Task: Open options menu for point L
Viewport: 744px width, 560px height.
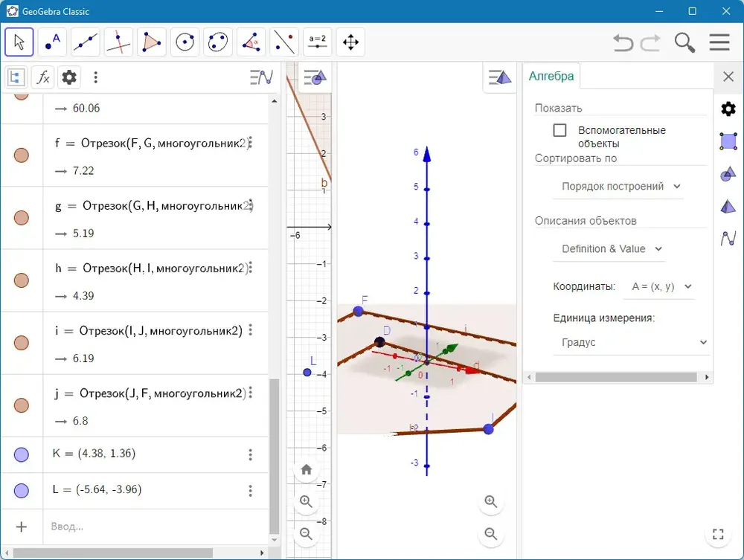Action: [x=251, y=491]
